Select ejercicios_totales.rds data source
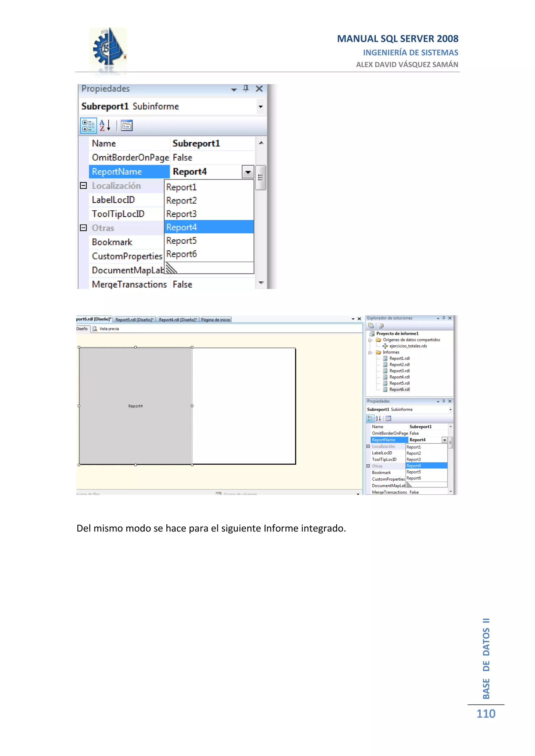 pos(408,346)
